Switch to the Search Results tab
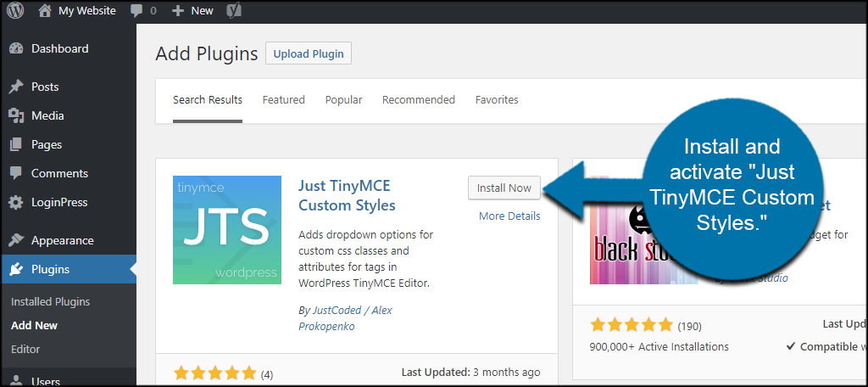Viewport: 868px width, 387px height. tap(208, 100)
